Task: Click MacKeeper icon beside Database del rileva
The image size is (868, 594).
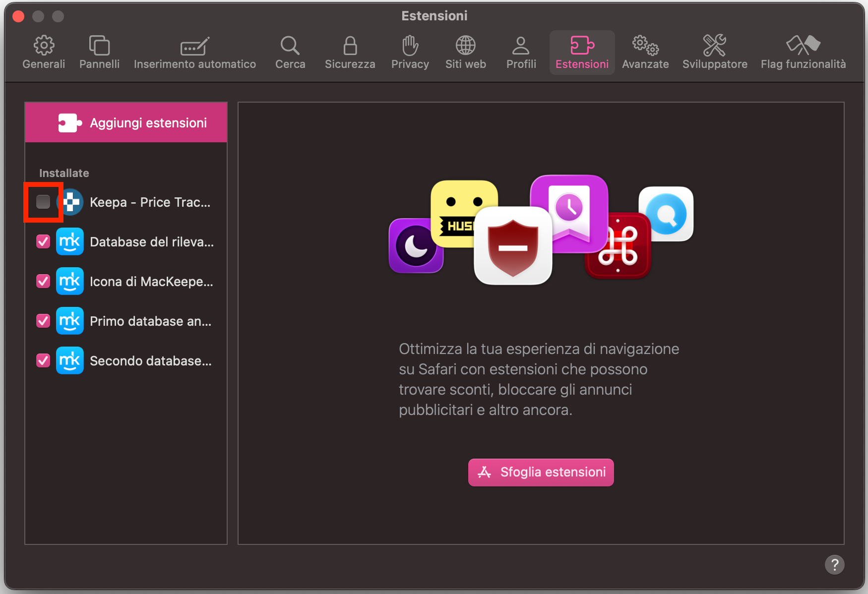Action: tap(70, 241)
